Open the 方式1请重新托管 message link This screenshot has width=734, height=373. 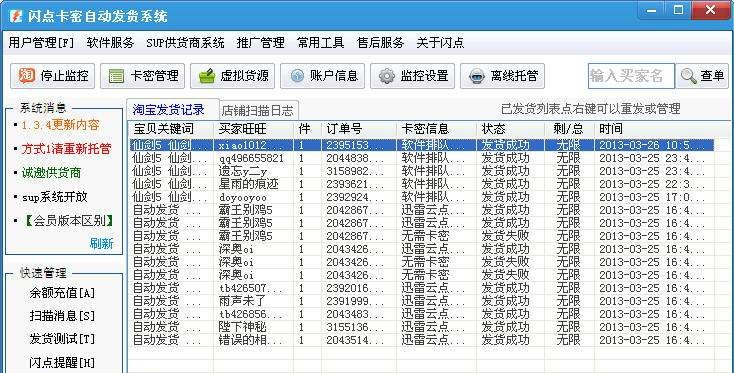[x=66, y=149]
